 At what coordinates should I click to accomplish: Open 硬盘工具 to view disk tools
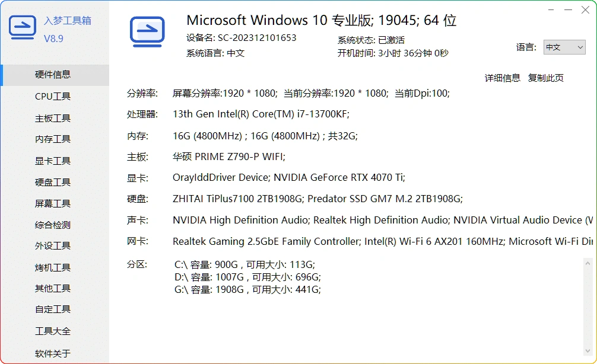tap(53, 182)
